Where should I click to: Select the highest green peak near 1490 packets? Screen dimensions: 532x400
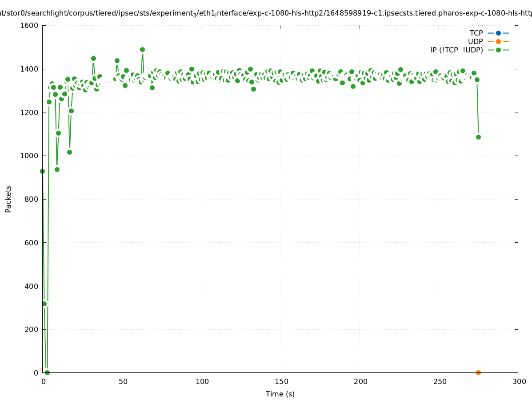click(142, 50)
